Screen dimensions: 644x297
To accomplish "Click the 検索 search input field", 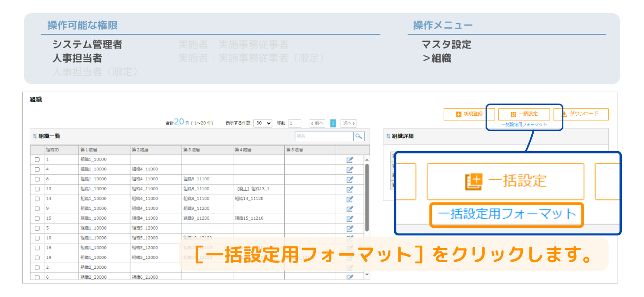I will tap(324, 136).
